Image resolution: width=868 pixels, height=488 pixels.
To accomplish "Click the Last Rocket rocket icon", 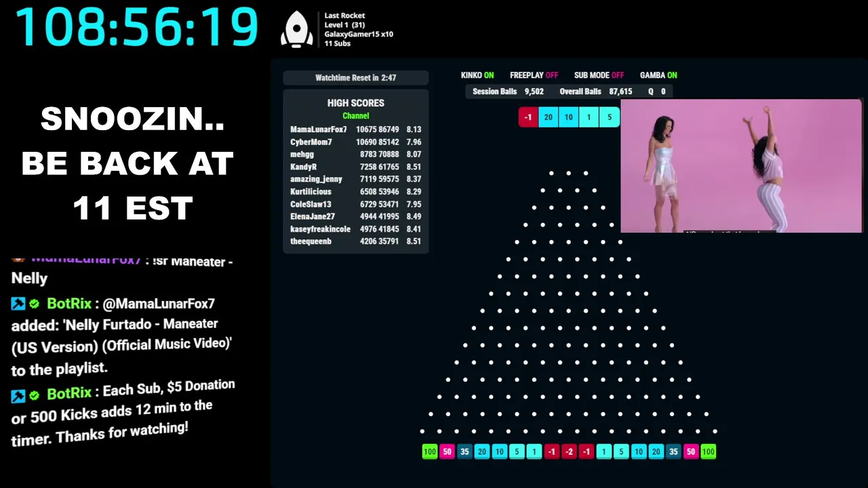I will (296, 29).
